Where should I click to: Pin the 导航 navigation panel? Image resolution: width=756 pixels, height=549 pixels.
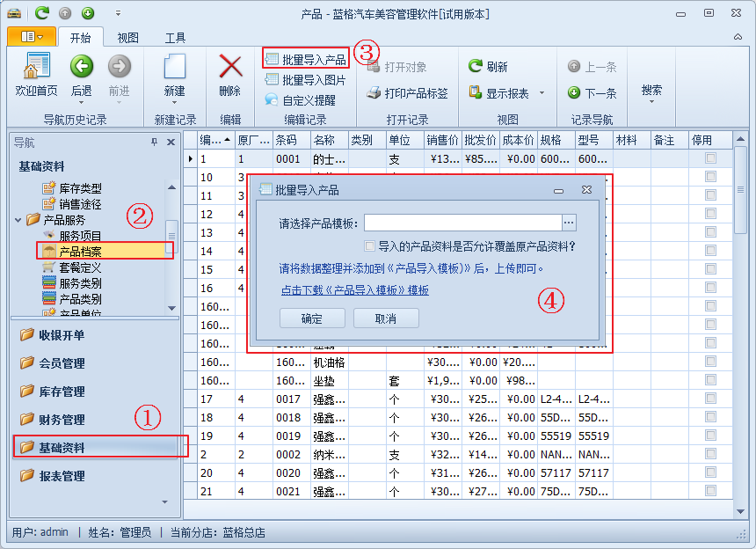pos(155,142)
